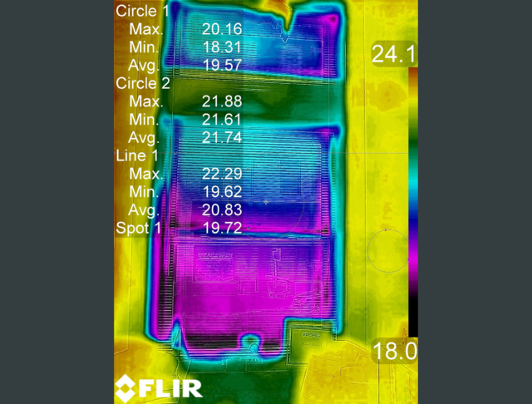The height and width of the screenshot is (404, 532).
Task: Select the Spot 1 label
Action: click(139, 228)
